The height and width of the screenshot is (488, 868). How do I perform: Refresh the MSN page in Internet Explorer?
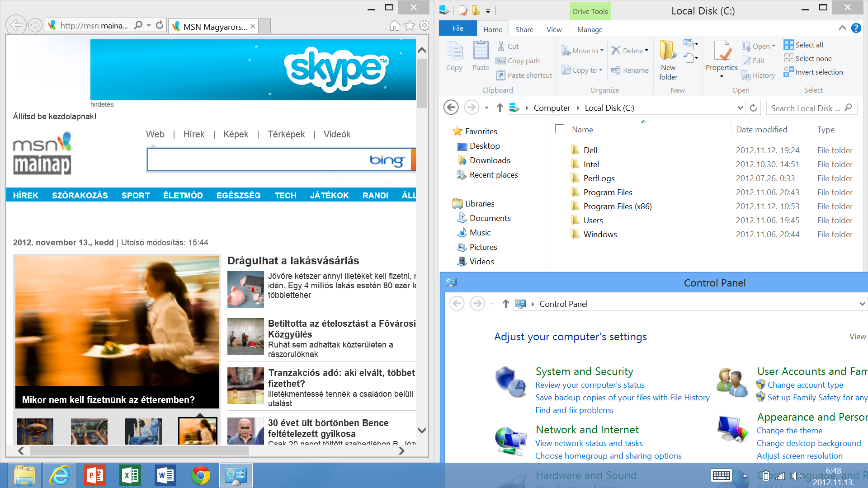click(160, 25)
